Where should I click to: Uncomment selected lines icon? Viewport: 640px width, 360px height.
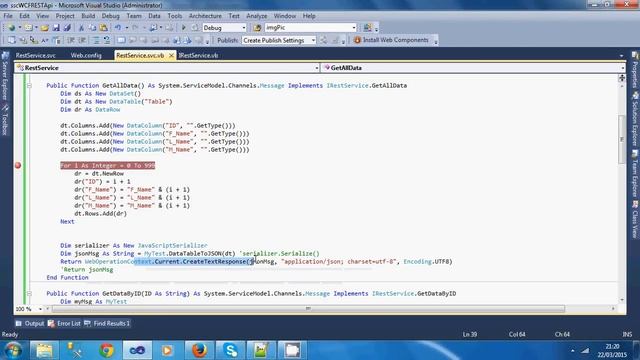point(107,40)
